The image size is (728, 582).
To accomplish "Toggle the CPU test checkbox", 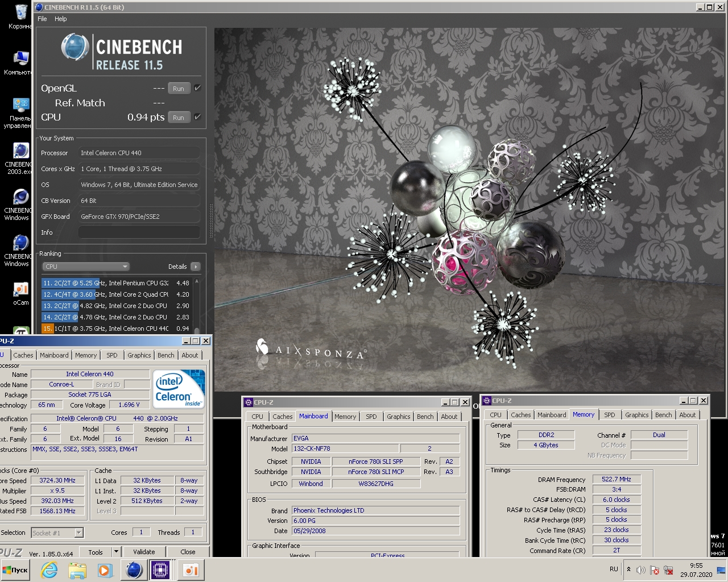I will 197,117.
